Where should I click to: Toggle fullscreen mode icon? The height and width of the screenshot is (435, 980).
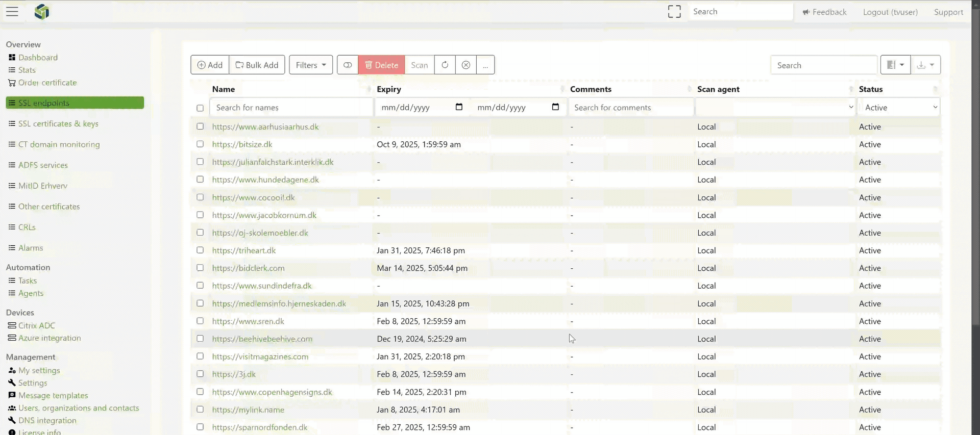point(674,12)
